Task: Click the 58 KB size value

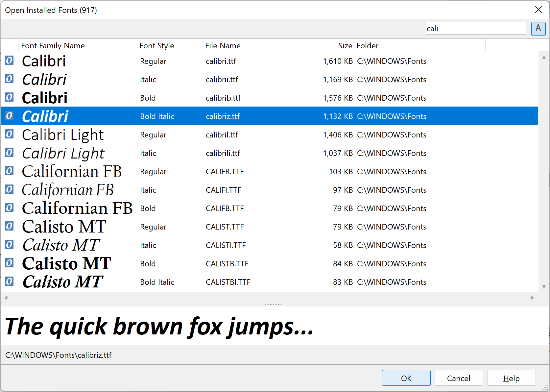Action: coord(343,245)
